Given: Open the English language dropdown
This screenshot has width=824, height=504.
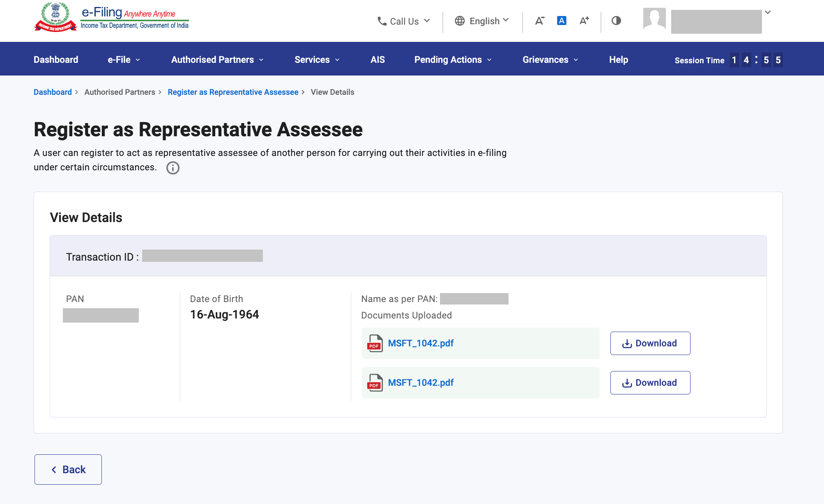Looking at the screenshot, I should pyautogui.click(x=482, y=21).
